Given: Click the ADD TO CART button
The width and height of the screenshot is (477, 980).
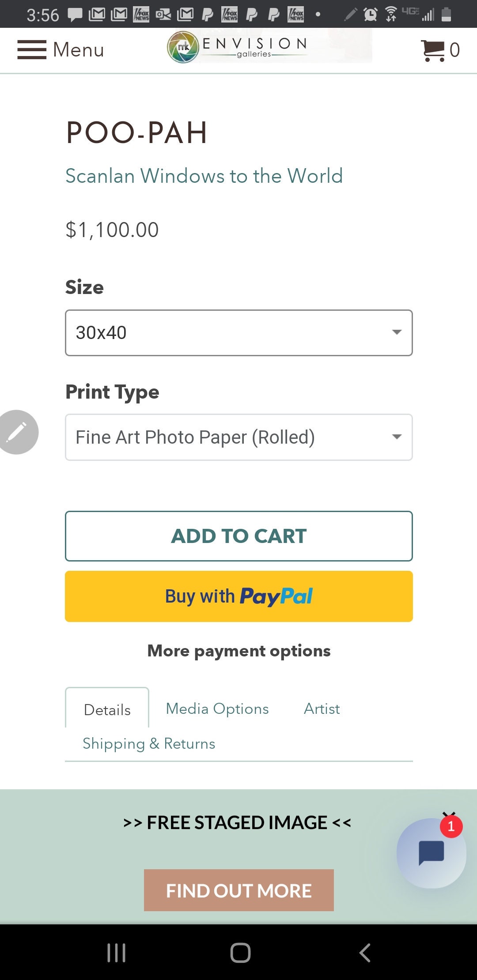Looking at the screenshot, I should (239, 536).
